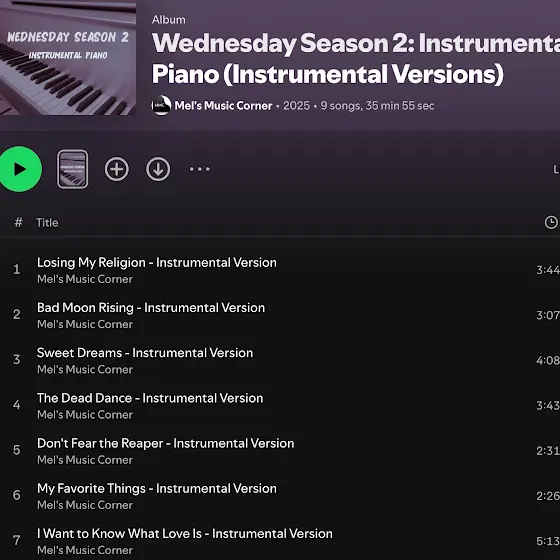Click the Wednesday Season 2 album cover art
This screenshot has height=560, width=560.
tap(68, 58)
